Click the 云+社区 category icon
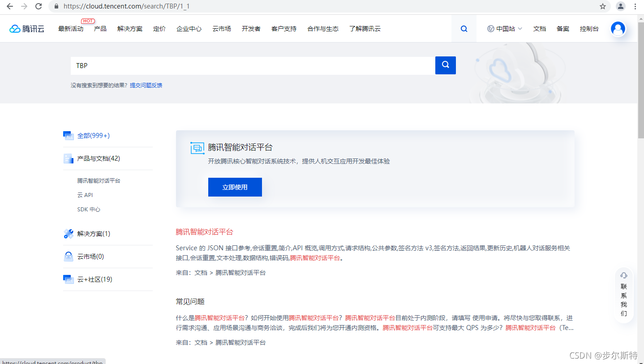644x364 pixels. click(68, 279)
